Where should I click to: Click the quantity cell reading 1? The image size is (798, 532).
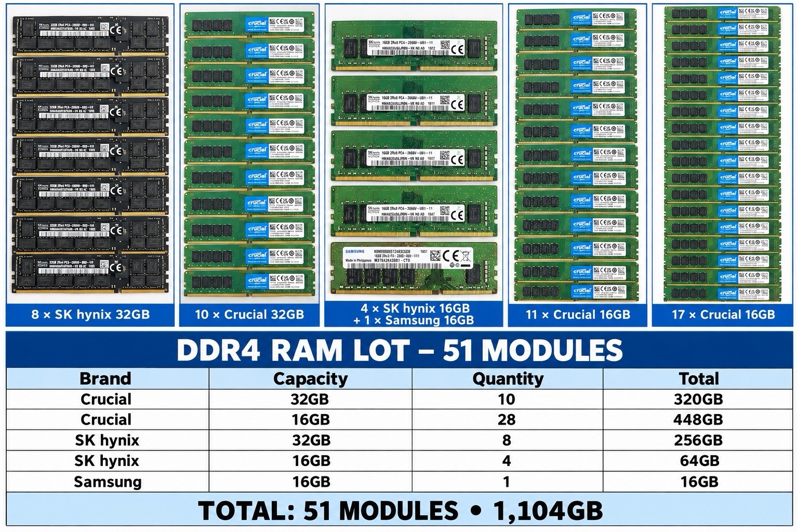(508, 482)
